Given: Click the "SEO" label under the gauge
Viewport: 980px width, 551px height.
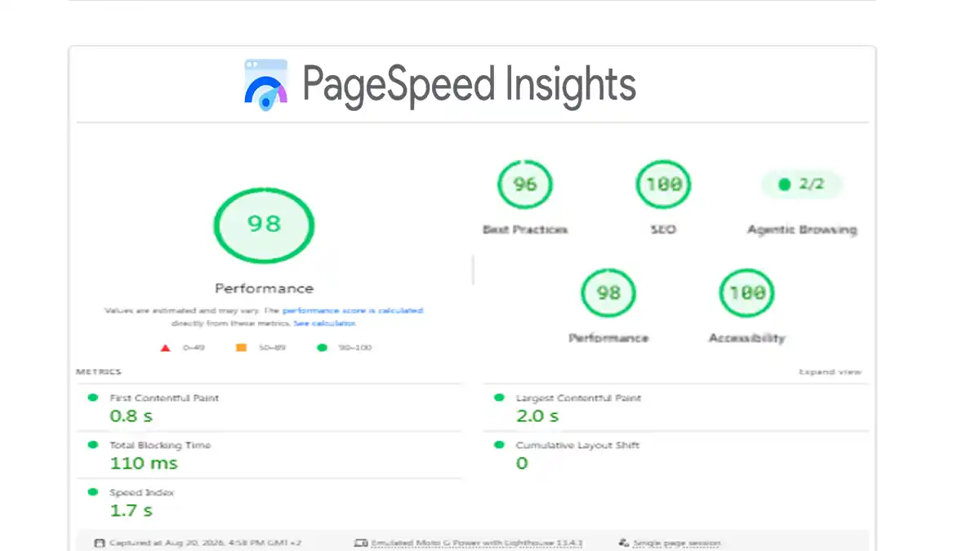Looking at the screenshot, I should (663, 230).
